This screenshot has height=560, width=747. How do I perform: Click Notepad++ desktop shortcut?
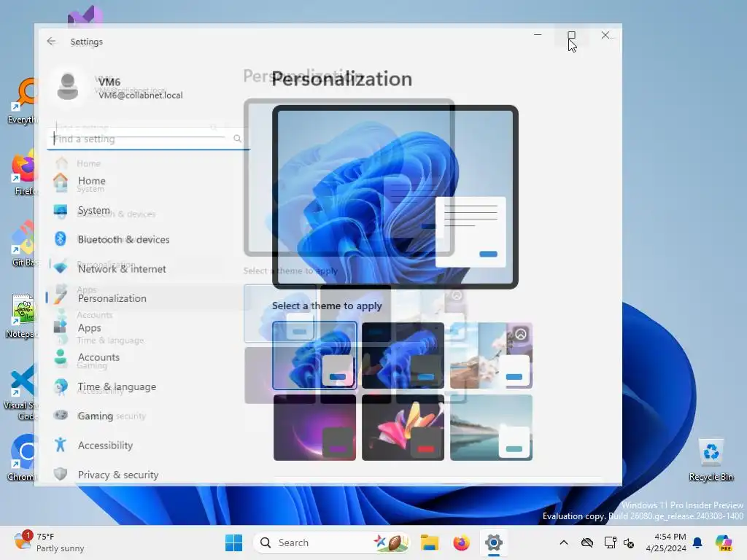(x=22, y=316)
